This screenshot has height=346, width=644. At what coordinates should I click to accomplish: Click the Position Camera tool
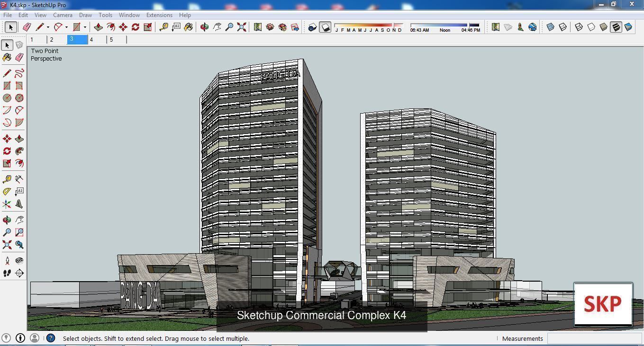7,261
